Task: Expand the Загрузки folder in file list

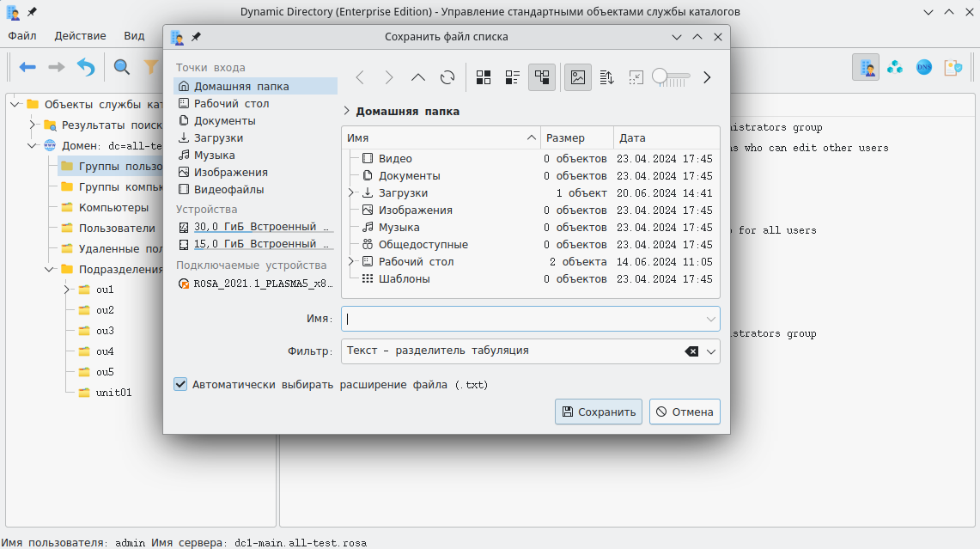Action: tap(351, 193)
